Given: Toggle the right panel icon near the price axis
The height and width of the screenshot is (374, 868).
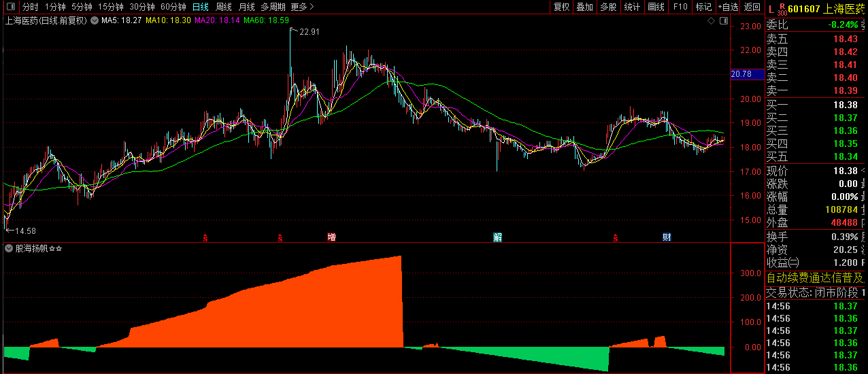Looking at the screenshot, I should pos(723,21).
